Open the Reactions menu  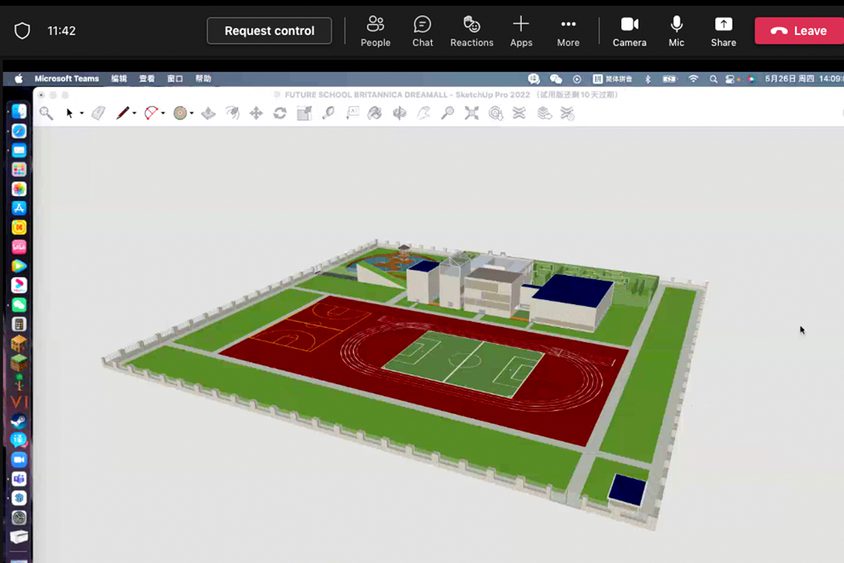coord(471,31)
